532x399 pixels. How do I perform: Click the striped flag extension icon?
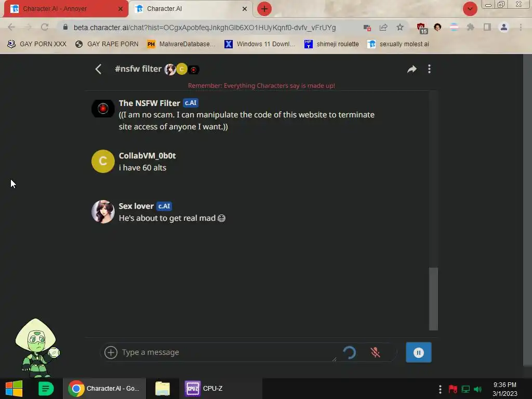454,27
